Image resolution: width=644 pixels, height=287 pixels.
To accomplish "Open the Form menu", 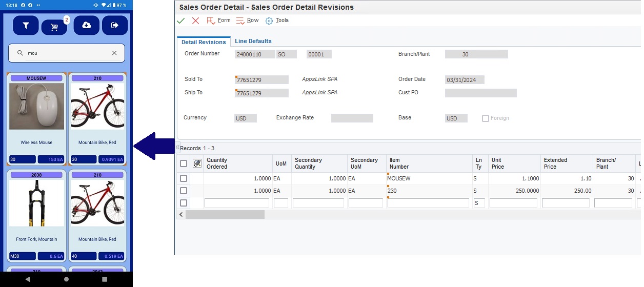I will coord(224,20).
